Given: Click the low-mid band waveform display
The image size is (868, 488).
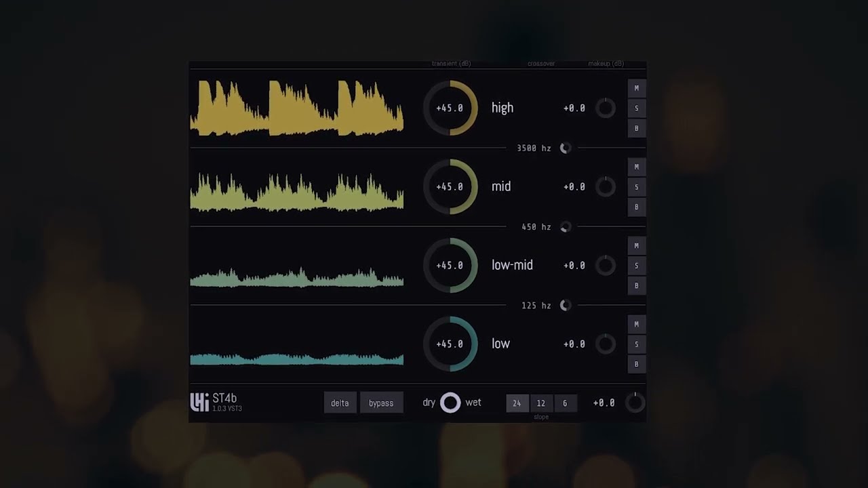Looking at the screenshot, I should tap(297, 277).
